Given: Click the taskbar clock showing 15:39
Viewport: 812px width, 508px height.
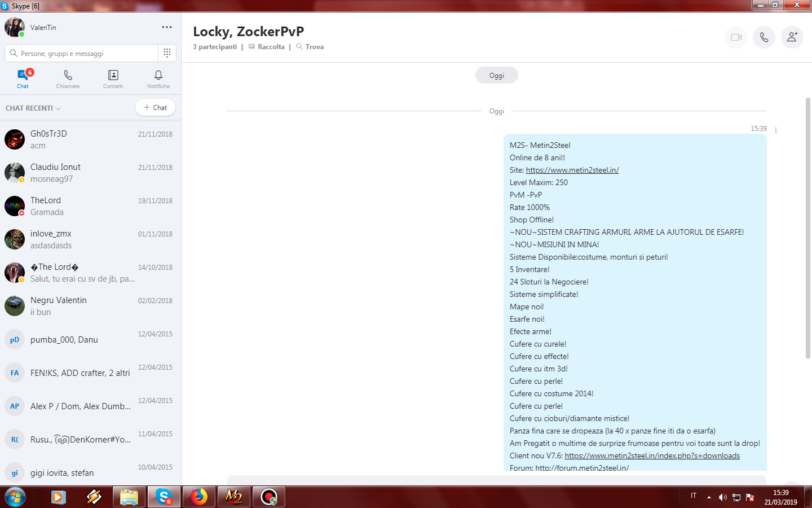Looking at the screenshot, I should [781, 497].
